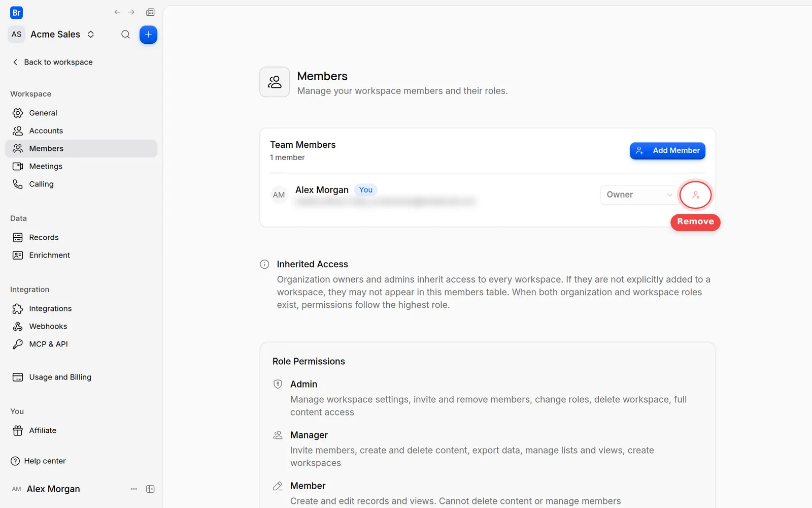
Task: Click Back to workspace link
Action: (52, 62)
